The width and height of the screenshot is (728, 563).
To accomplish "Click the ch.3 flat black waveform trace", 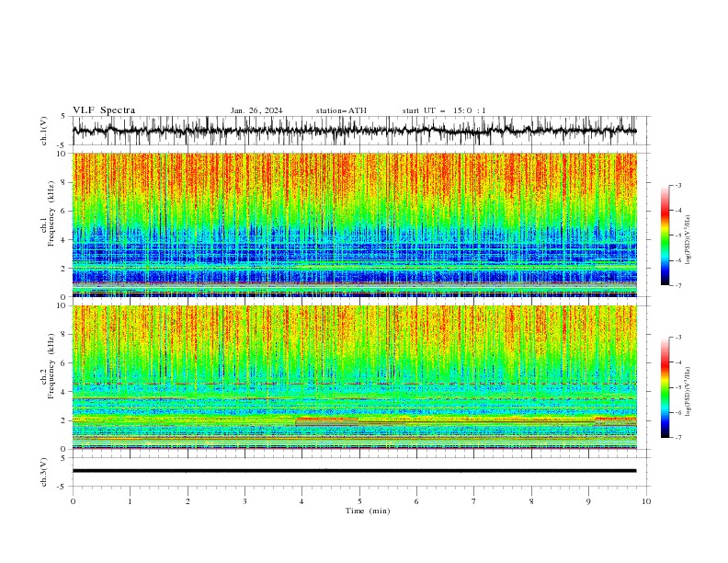I will pos(354,471).
